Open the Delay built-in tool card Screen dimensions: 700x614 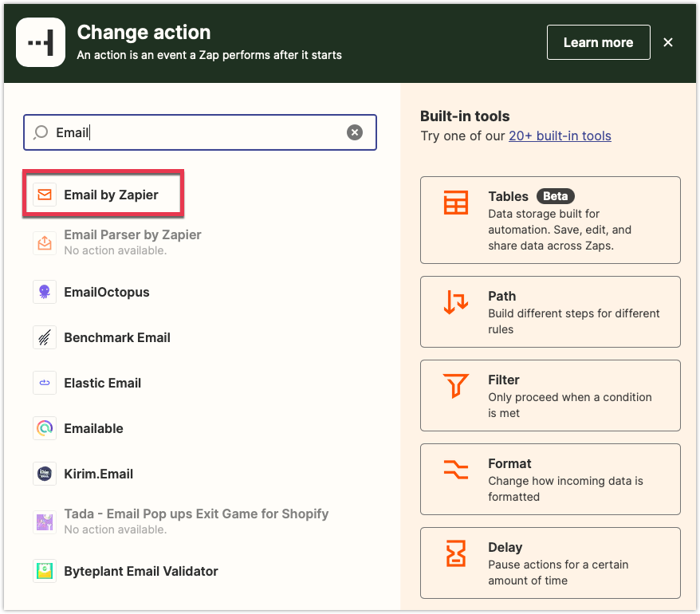tap(550, 563)
